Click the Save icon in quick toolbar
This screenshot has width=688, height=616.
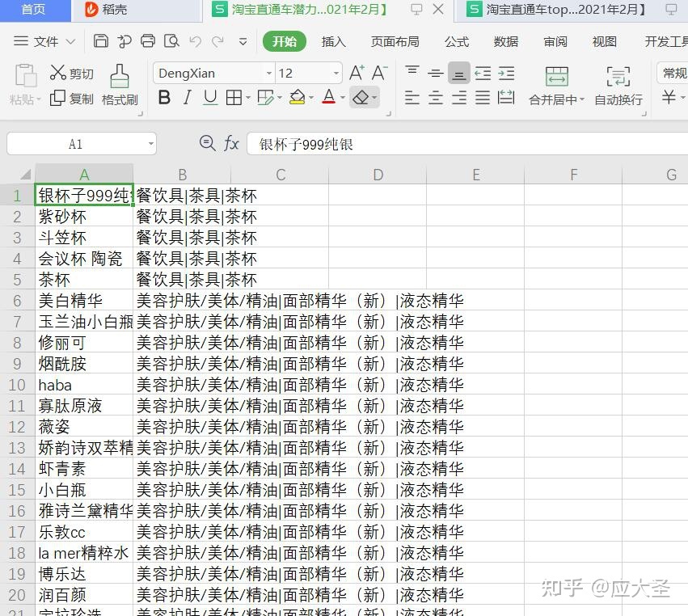tap(101, 41)
